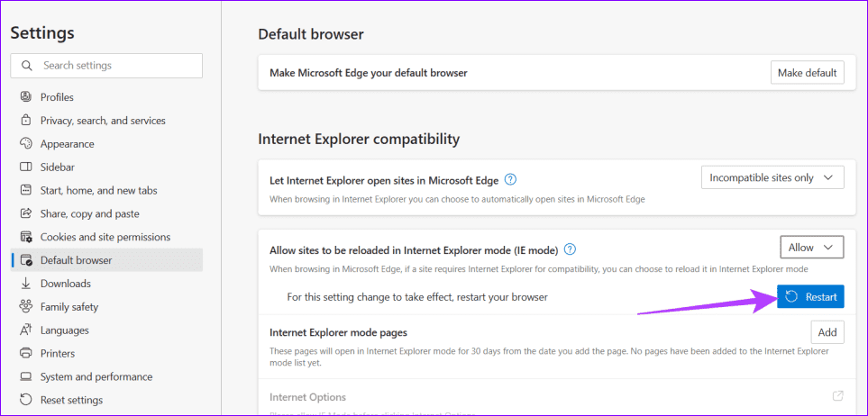This screenshot has width=868, height=416.
Task: Click the Internet Explorer mode pages label
Action: coord(338,332)
